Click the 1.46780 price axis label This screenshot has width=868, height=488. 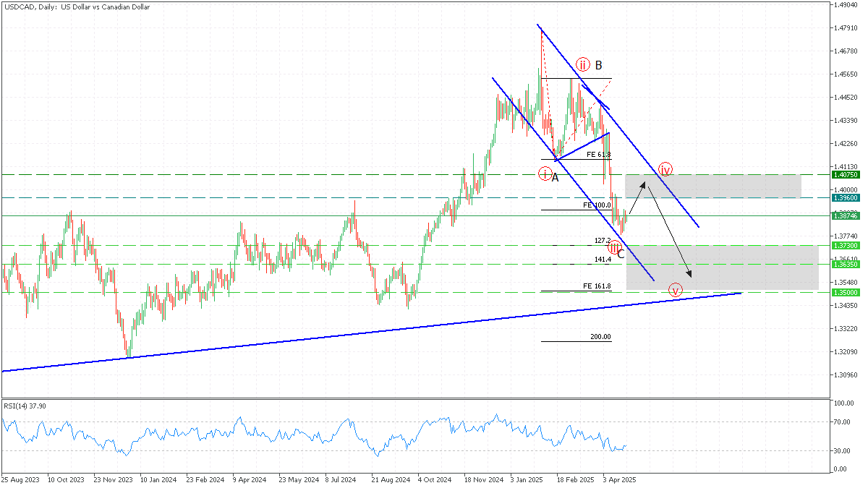tap(846, 51)
